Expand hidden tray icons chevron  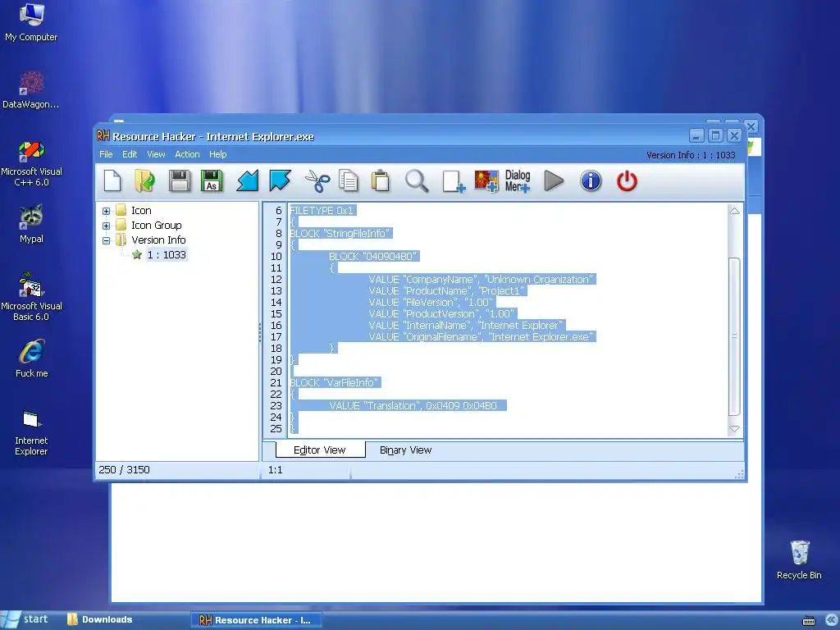point(831,620)
